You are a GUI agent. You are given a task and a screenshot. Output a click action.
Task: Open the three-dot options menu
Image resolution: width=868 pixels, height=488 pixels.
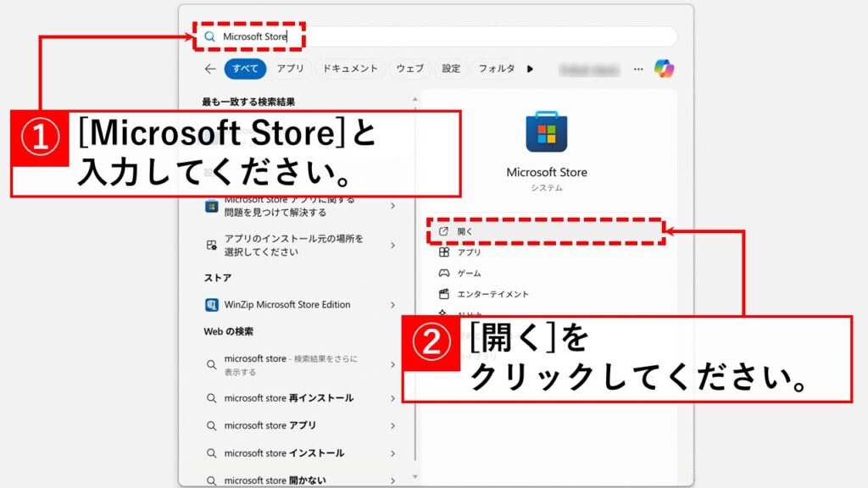pyautogui.click(x=638, y=69)
